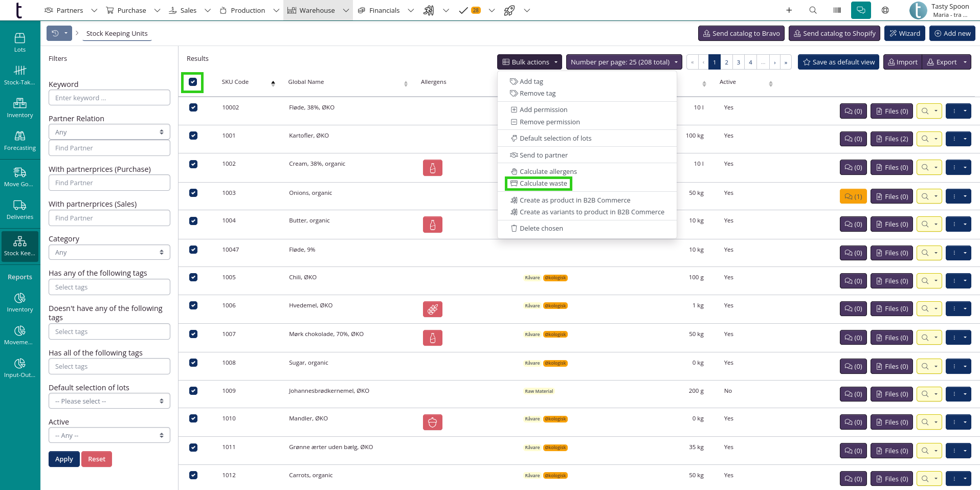Click the barcode scanner icon in top bar
Viewport: 980px width, 490px height.
pos(837,10)
